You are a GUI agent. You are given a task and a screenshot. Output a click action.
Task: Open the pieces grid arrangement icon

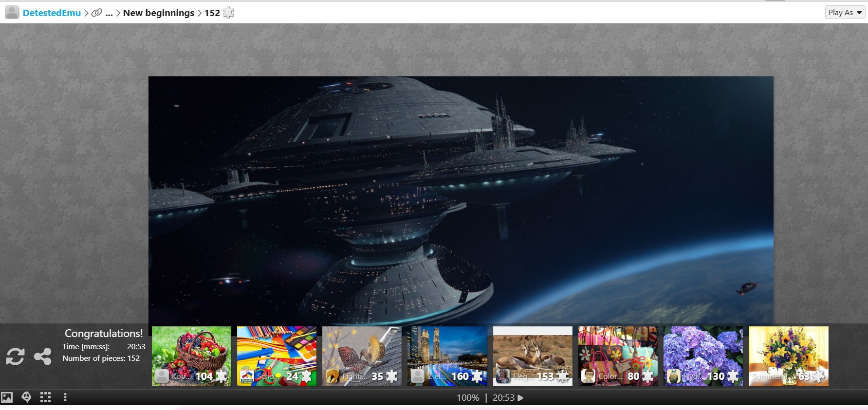[45, 397]
